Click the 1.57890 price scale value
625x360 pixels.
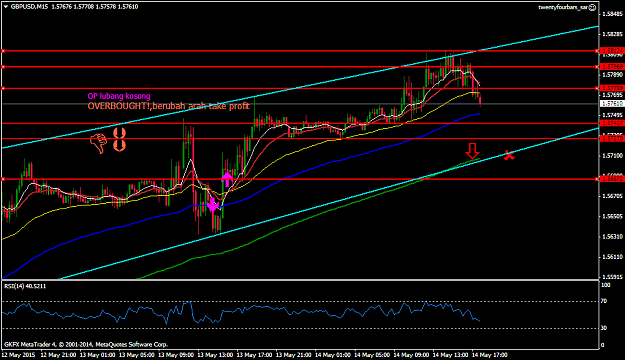(612, 75)
